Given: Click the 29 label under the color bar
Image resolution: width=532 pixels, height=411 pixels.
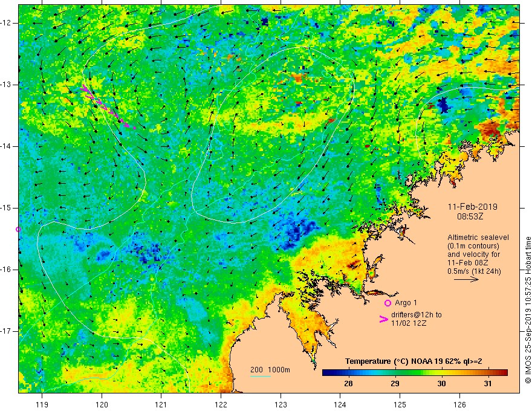Looking at the screenshot, I should (x=395, y=384).
